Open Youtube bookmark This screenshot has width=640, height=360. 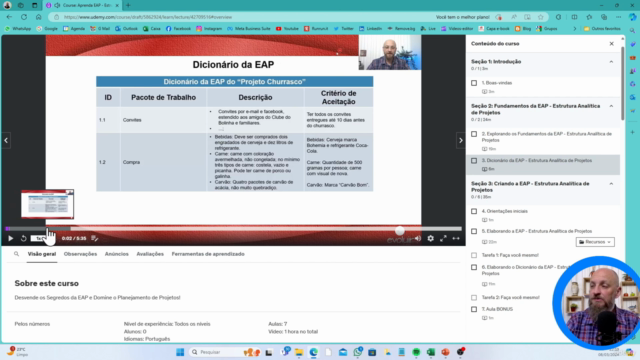287,29
